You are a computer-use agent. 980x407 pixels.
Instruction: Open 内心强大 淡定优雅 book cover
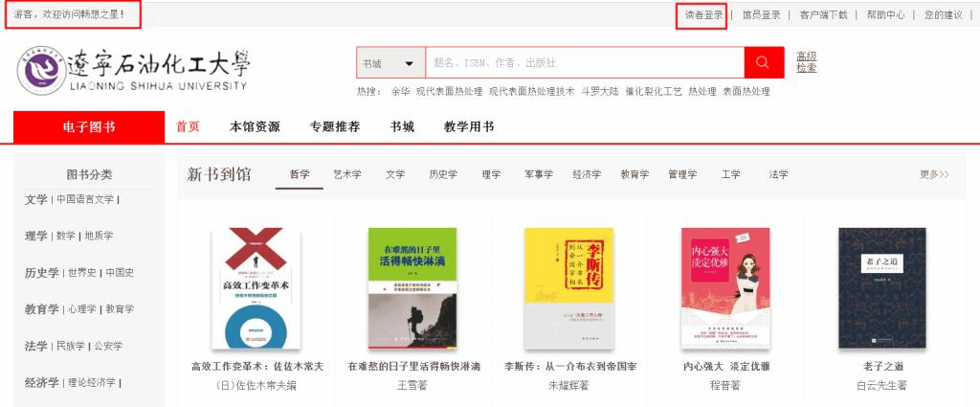coord(725,288)
